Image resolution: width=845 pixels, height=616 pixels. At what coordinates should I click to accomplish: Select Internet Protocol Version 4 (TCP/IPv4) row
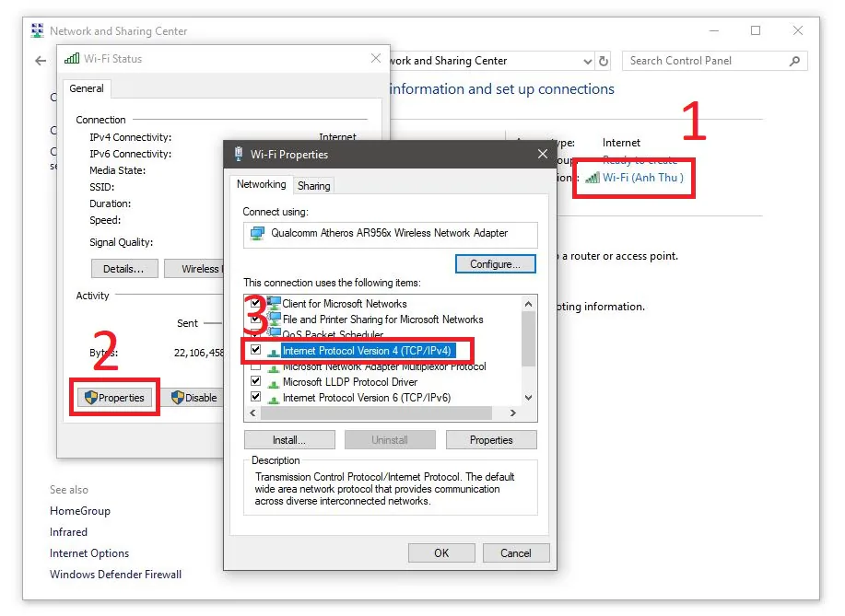(367, 351)
